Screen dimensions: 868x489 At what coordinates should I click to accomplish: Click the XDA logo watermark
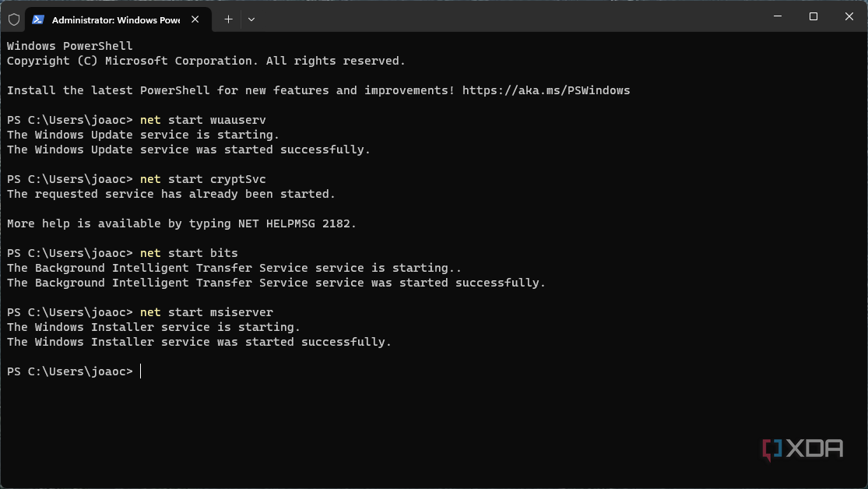803,449
